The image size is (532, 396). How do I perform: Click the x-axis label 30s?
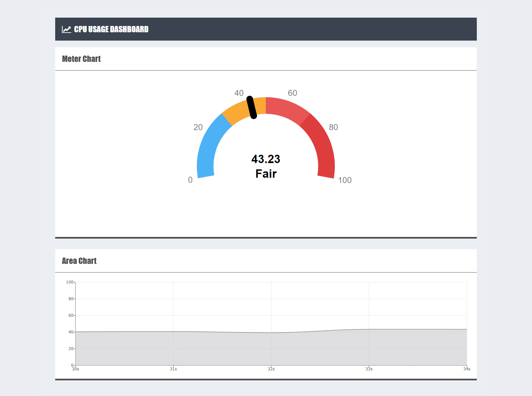tap(75, 369)
